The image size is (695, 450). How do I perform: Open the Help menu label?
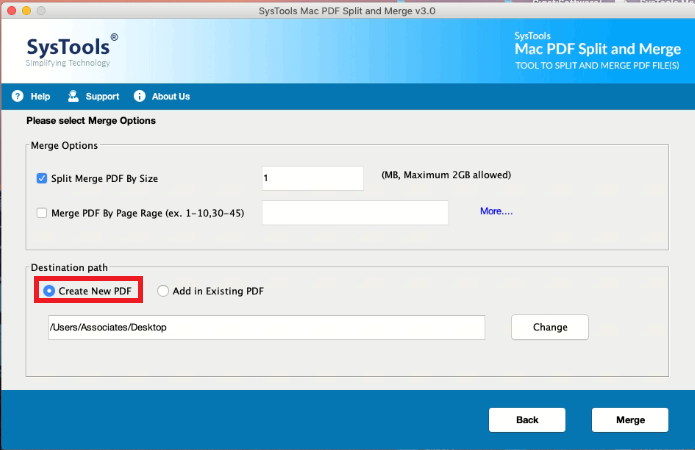(40, 97)
